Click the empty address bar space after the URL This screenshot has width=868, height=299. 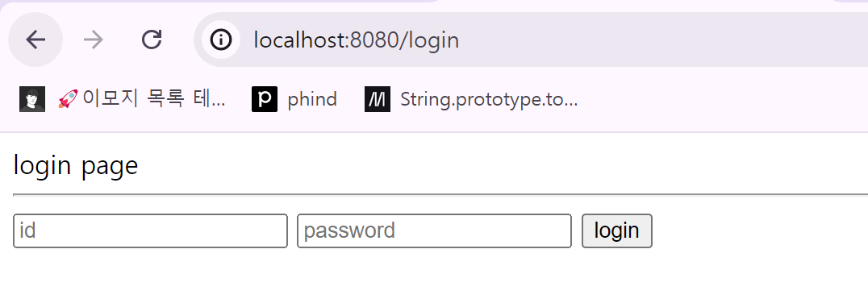(x=664, y=39)
